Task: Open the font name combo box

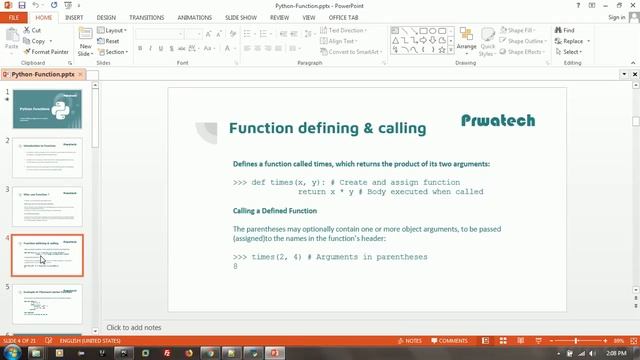Action: (x=159, y=34)
